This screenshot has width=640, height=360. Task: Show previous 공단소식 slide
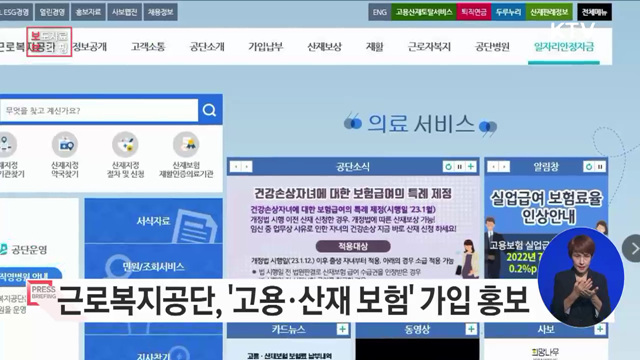point(236,167)
